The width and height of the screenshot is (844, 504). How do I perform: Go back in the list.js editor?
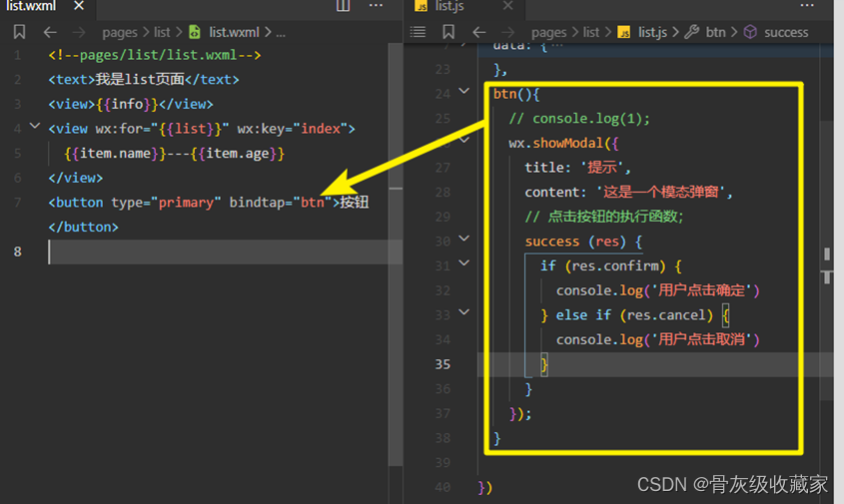(x=479, y=32)
